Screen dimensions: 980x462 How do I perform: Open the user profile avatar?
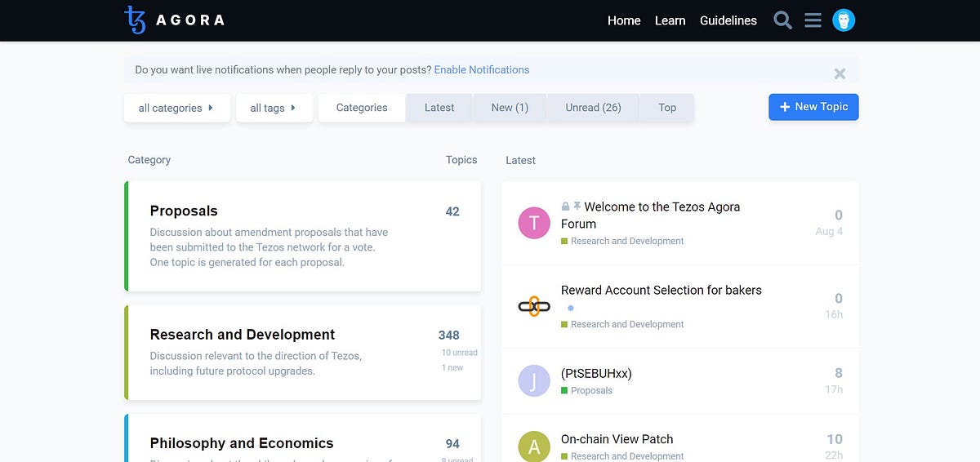844,20
